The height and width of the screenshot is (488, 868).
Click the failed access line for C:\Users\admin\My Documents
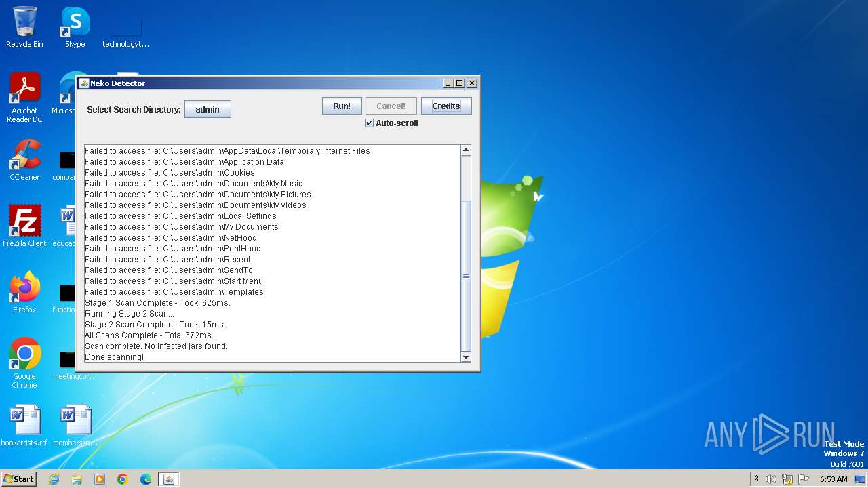(182, 227)
